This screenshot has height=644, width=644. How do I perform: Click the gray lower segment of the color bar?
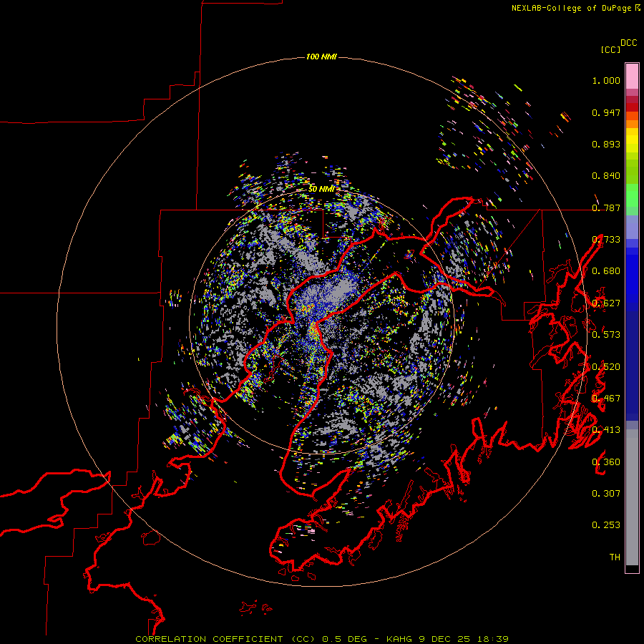632,497
